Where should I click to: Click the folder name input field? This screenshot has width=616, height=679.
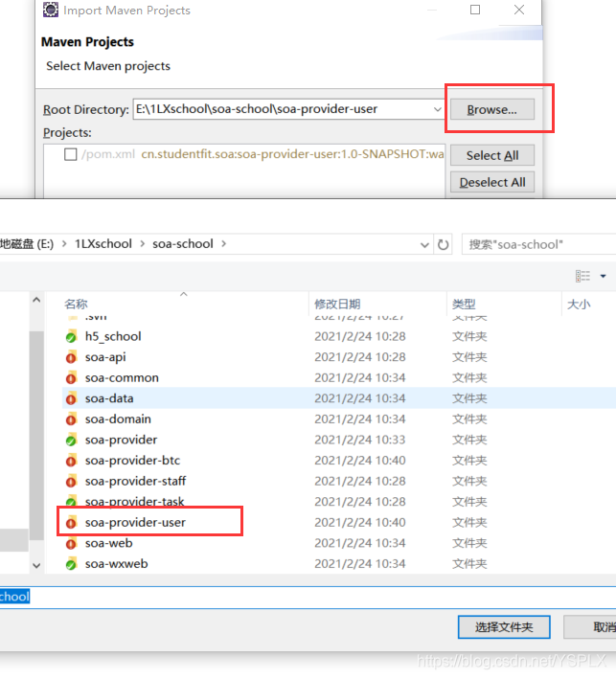(308, 598)
